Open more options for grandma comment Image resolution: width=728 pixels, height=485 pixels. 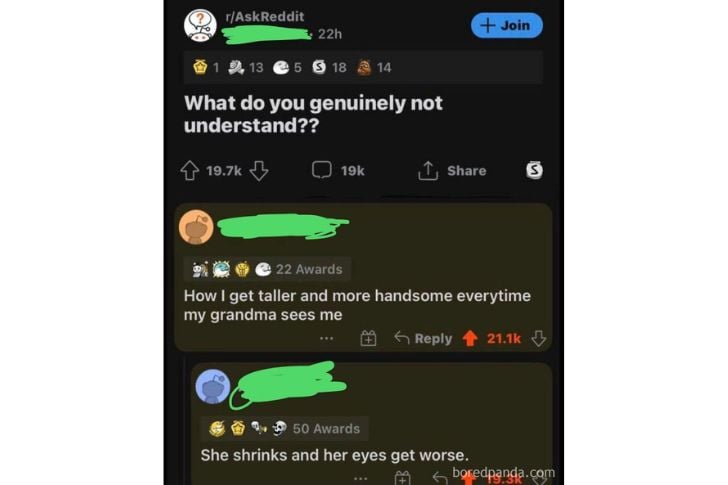point(326,338)
